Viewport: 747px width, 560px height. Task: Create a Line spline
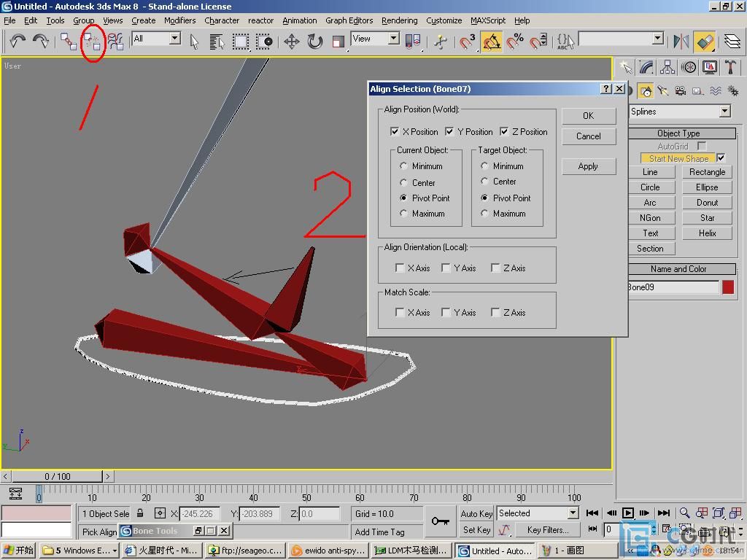click(x=650, y=172)
